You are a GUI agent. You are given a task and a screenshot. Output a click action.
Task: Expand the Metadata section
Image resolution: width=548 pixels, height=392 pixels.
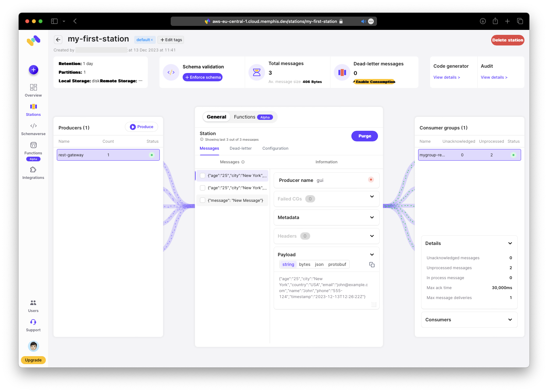pyautogui.click(x=372, y=217)
